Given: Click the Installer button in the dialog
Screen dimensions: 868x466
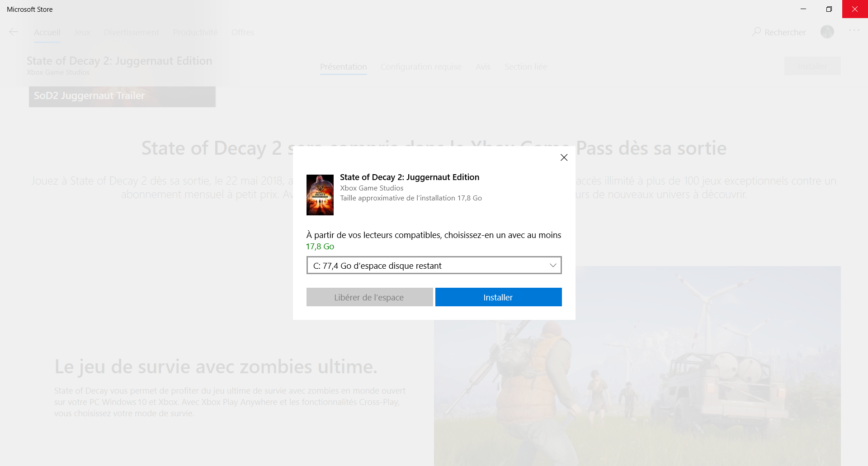Looking at the screenshot, I should pyautogui.click(x=499, y=297).
